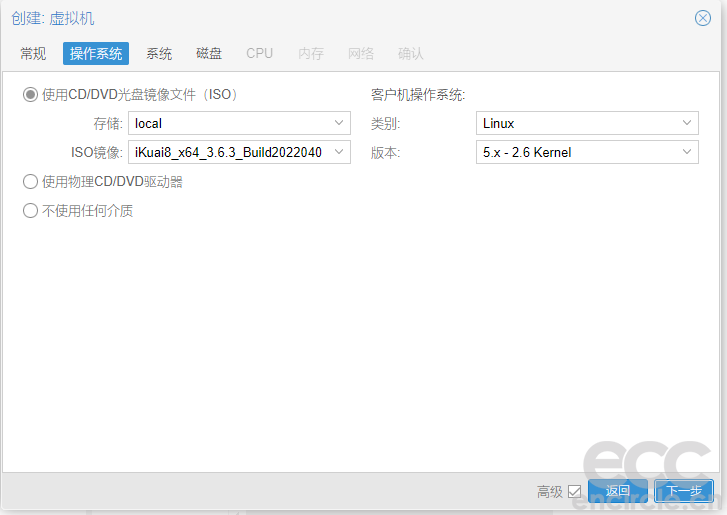Go to the 磁盘 tab

click(x=209, y=53)
